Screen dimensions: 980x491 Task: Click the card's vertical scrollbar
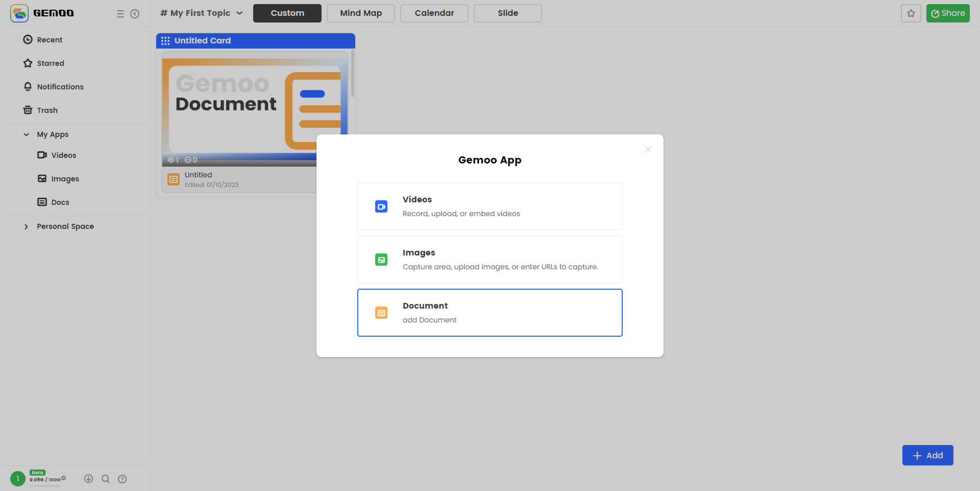click(x=352, y=74)
